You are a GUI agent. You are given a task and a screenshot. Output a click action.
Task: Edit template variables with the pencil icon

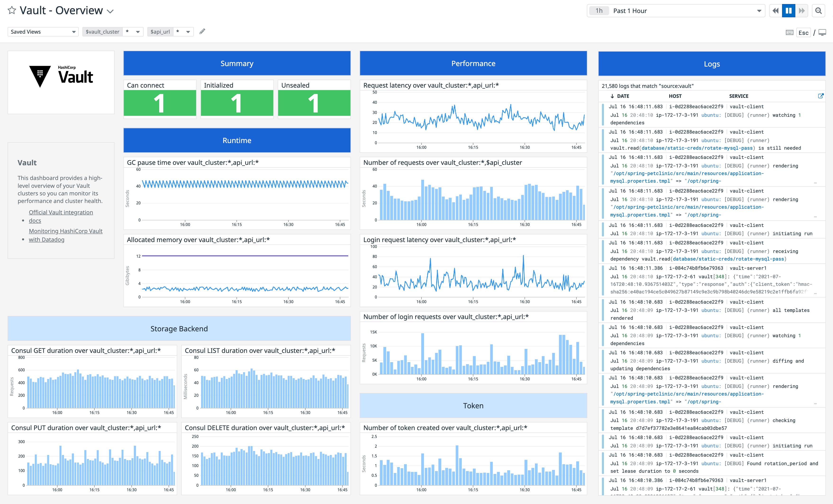pos(202,31)
